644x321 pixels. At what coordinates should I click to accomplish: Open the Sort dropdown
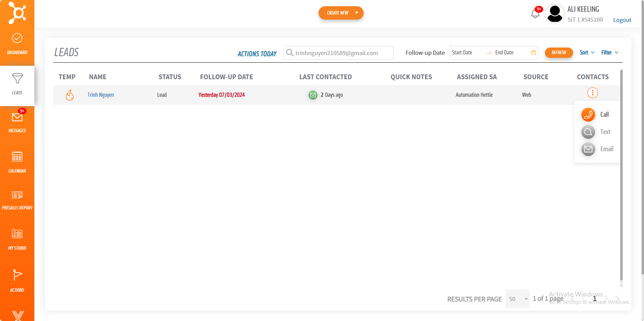tap(587, 52)
